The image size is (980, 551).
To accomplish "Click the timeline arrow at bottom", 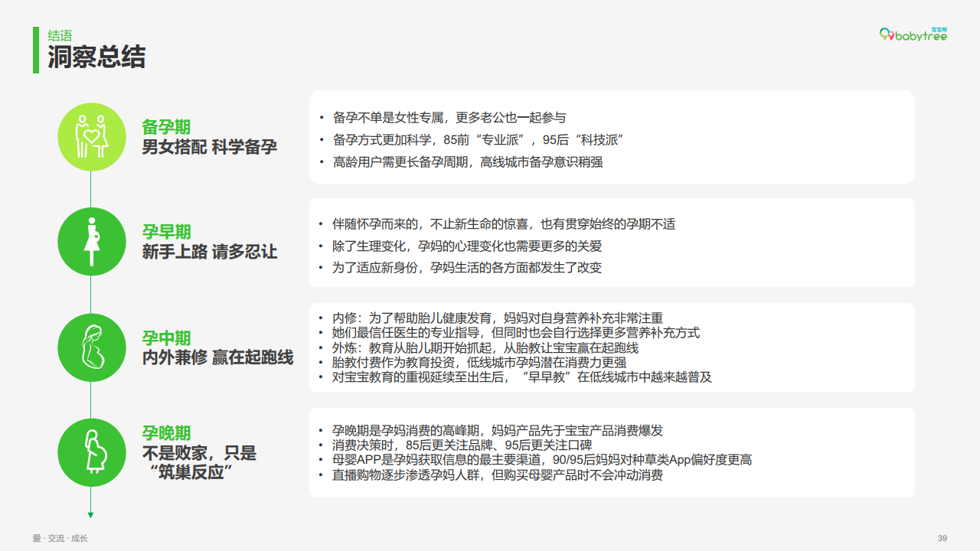I will (x=91, y=514).
